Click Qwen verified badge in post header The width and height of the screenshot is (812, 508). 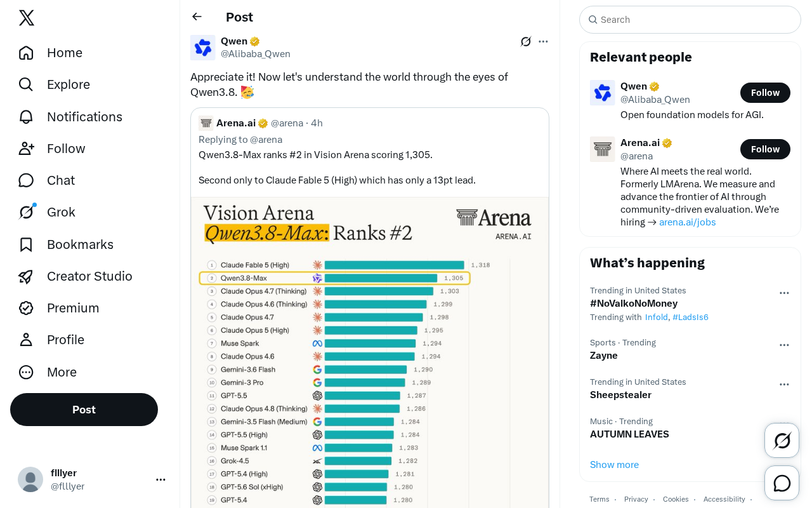[x=255, y=41]
